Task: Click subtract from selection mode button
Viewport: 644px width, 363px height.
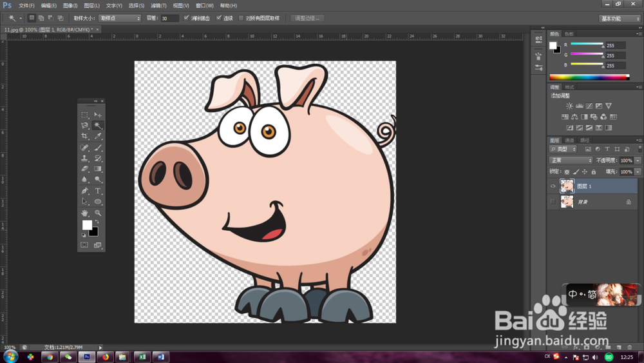Action: [x=51, y=18]
